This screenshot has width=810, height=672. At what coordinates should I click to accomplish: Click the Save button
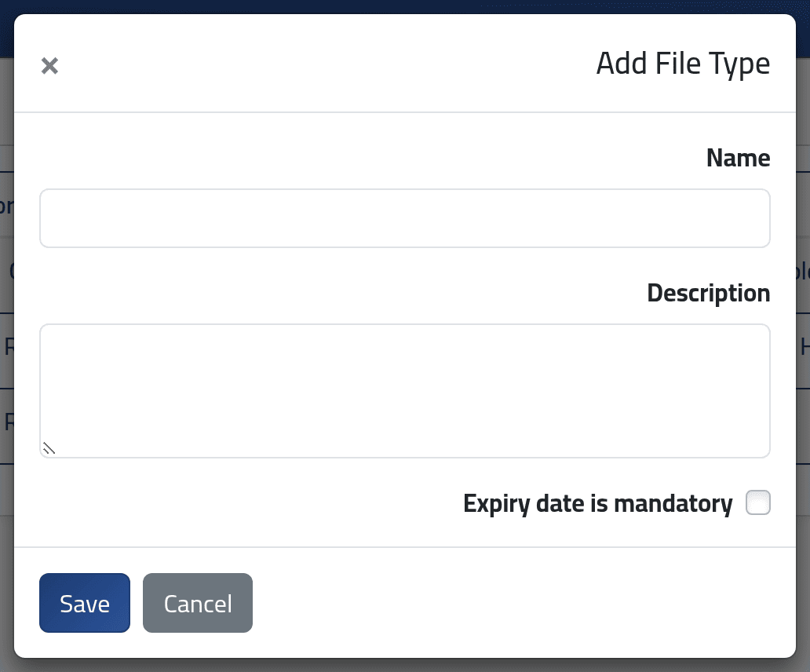[85, 603]
